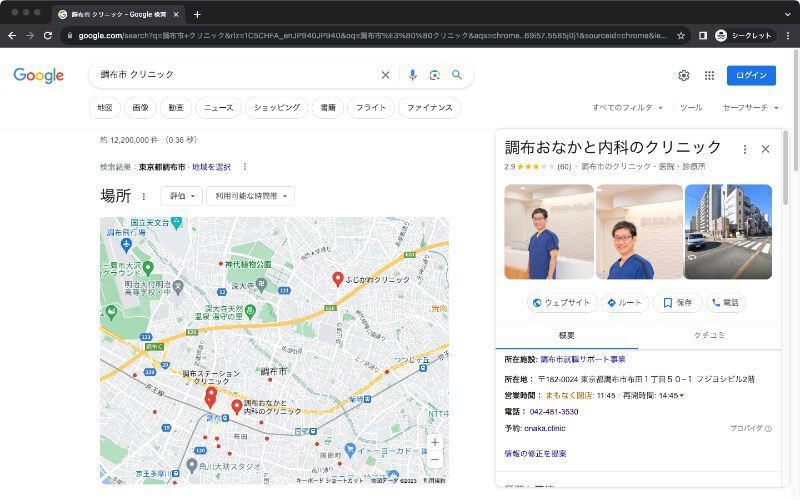Zoom in on the map
Image resolution: width=800 pixels, height=500 pixels.
434,442
